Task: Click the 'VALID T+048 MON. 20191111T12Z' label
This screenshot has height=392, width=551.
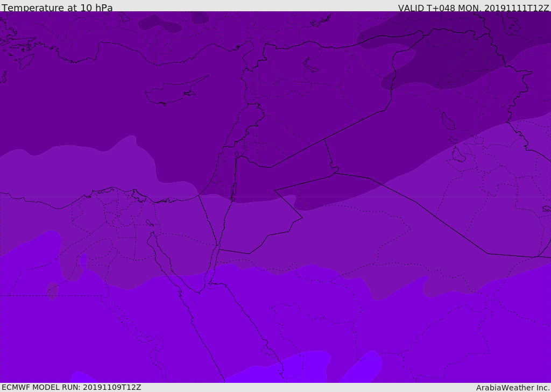Action: point(474,8)
